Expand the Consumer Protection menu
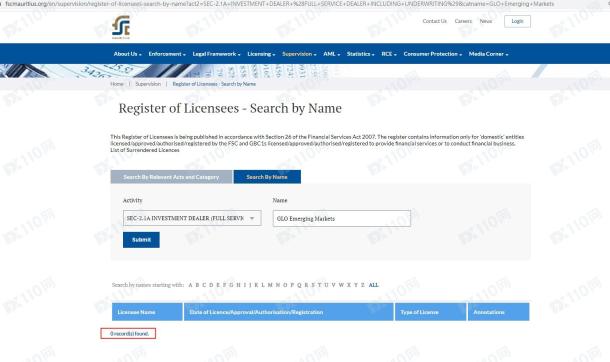 click(433, 54)
